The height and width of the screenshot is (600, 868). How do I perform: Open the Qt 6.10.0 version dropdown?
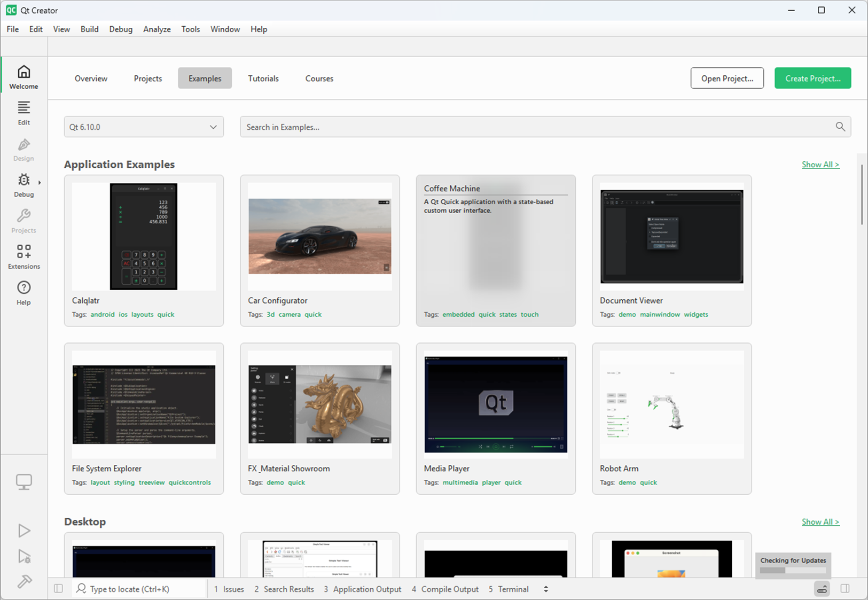[x=144, y=127]
